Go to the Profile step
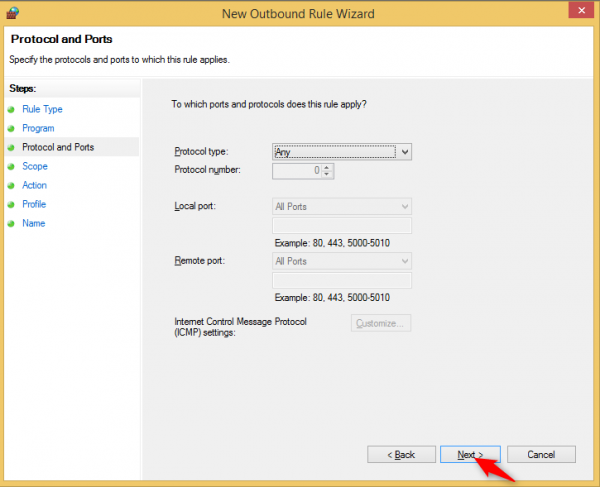This screenshot has height=487, width=600. click(x=34, y=204)
